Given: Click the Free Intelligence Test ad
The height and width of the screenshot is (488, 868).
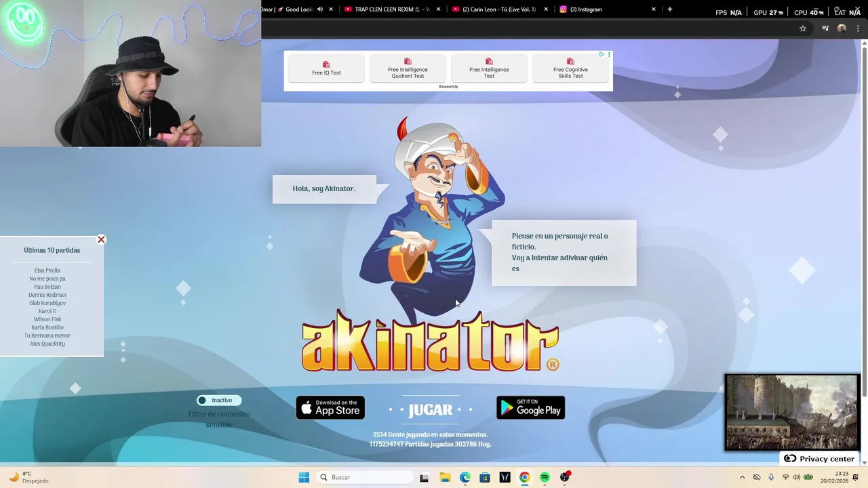Looking at the screenshot, I should 489,68.
